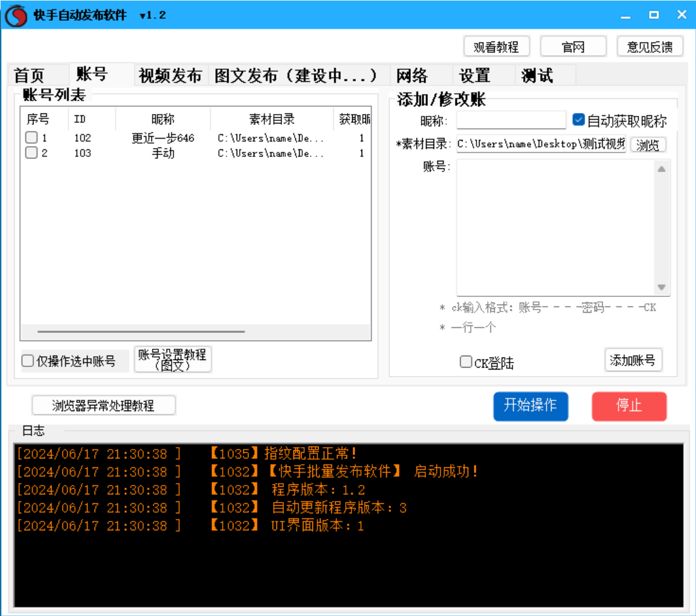Select ID cell 102
The height and width of the screenshot is (616, 696).
pyautogui.click(x=83, y=138)
